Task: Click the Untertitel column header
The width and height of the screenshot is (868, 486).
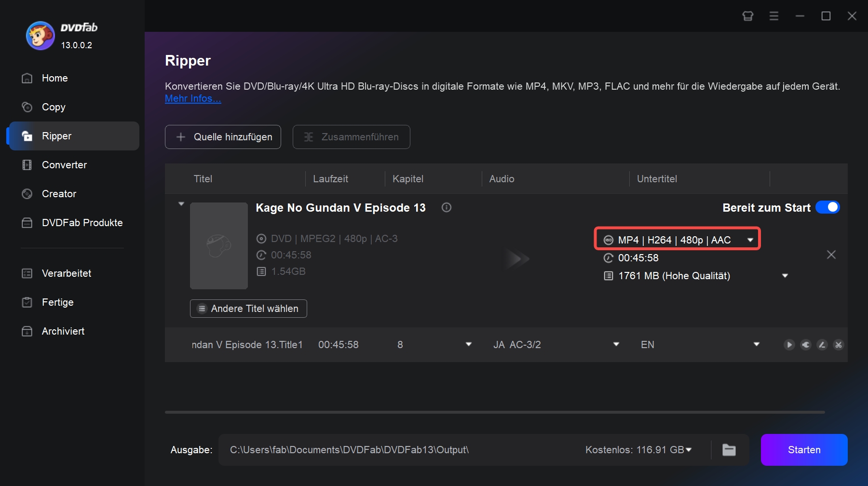Action: [657, 179]
